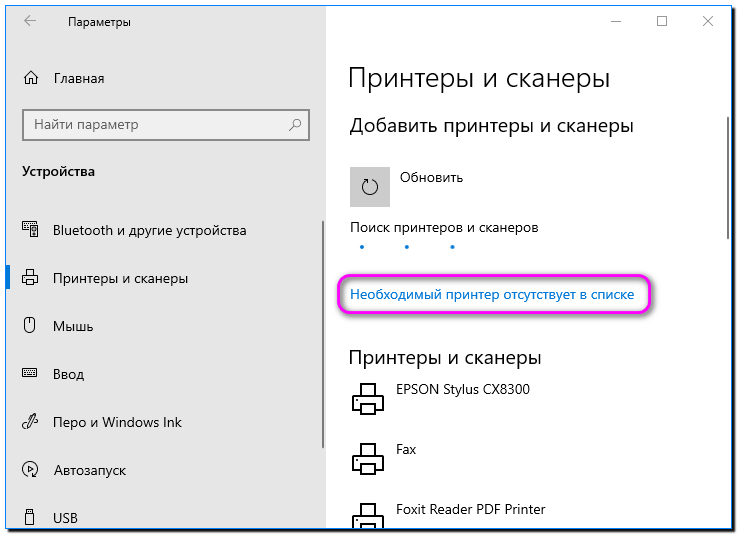Go to Bluetooth и другие устройства
Screen dimensions: 738x535
click(x=149, y=230)
